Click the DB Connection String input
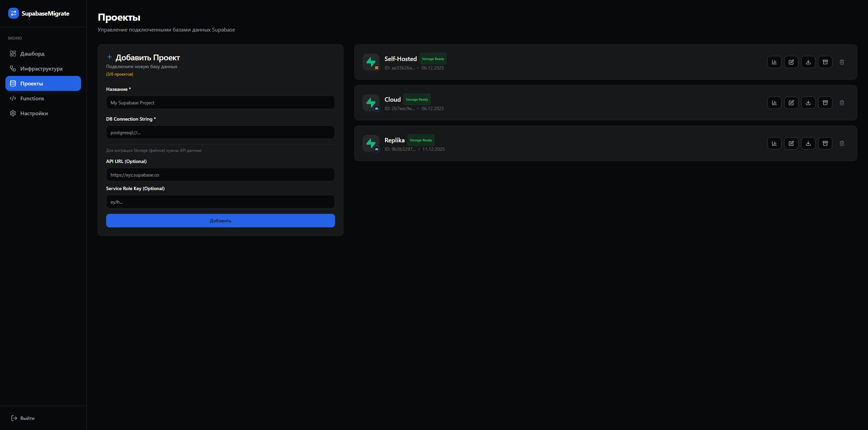868x430 pixels. click(220, 132)
